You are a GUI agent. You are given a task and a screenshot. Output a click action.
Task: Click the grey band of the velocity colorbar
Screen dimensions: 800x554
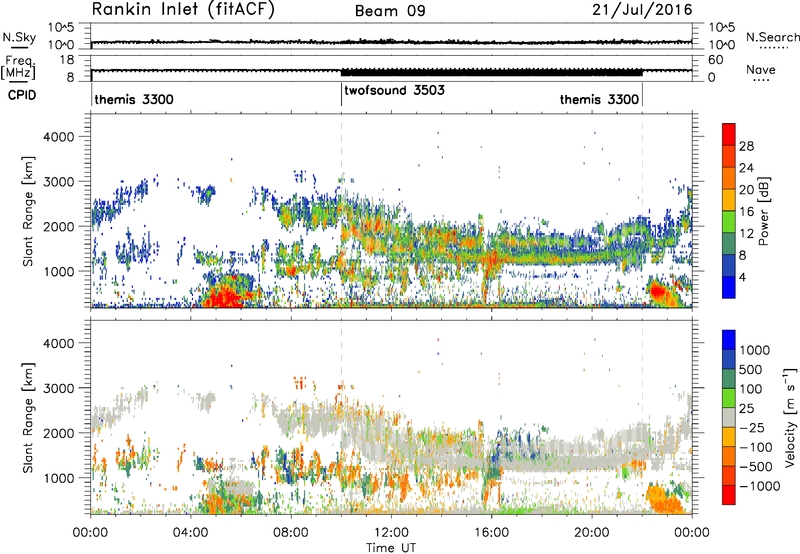pyautogui.click(x=729, y=418)
